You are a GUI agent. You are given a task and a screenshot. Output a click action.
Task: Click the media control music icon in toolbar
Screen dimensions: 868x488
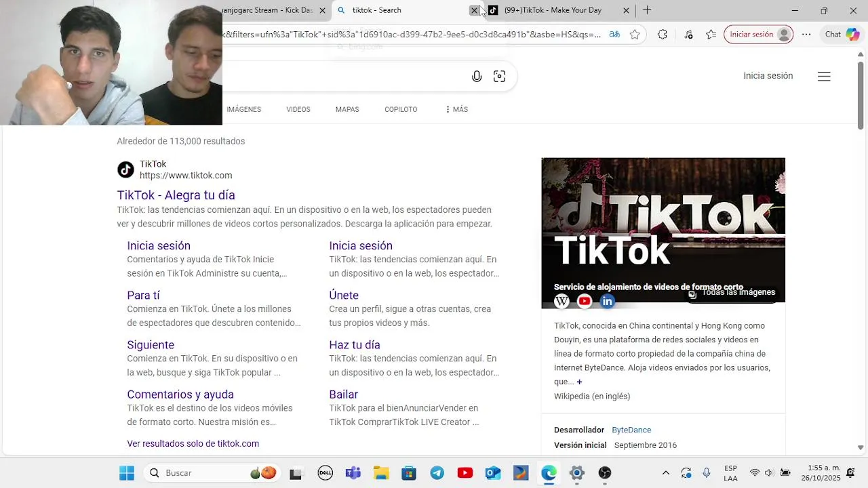pyautogui.click(x=688, y=35)
